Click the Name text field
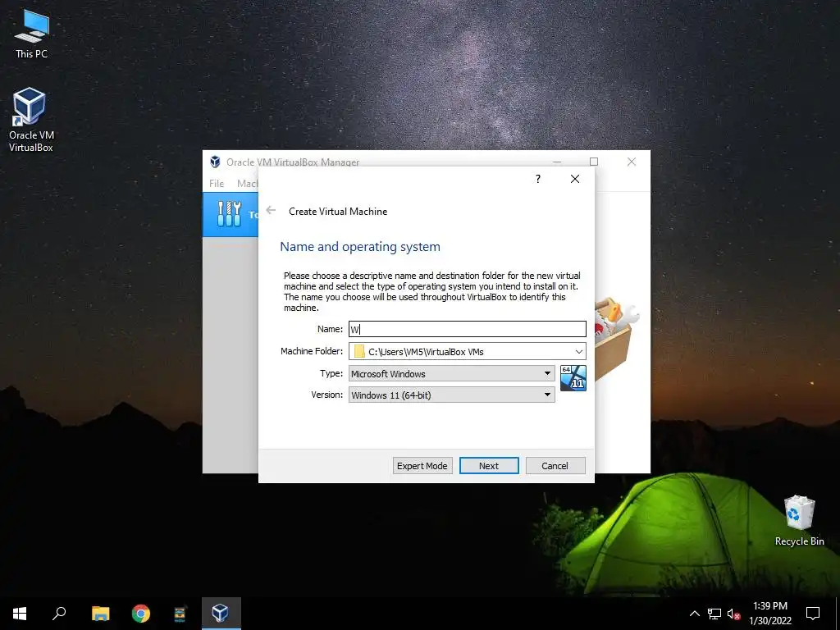This screenshot has width=840, height=630. coord(467,329)
